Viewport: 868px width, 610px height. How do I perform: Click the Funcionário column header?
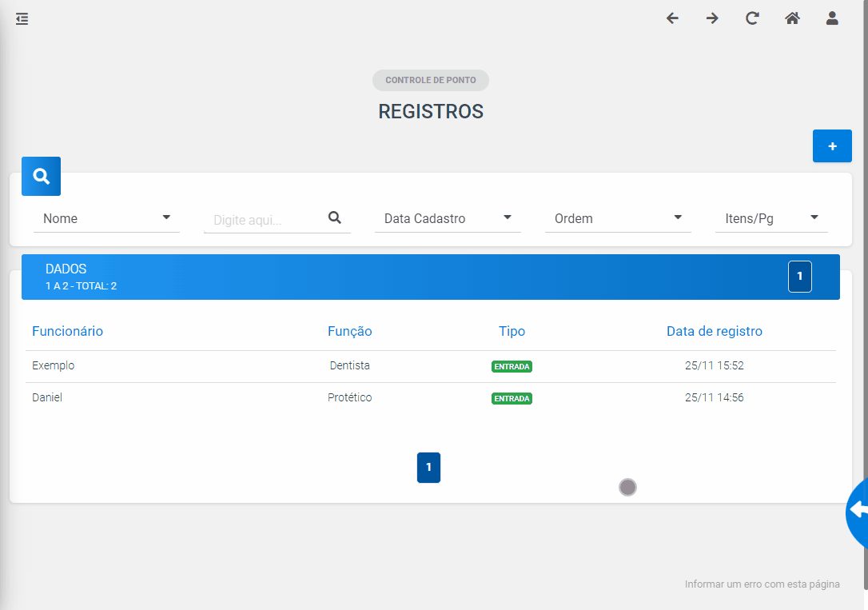(67, 331)
